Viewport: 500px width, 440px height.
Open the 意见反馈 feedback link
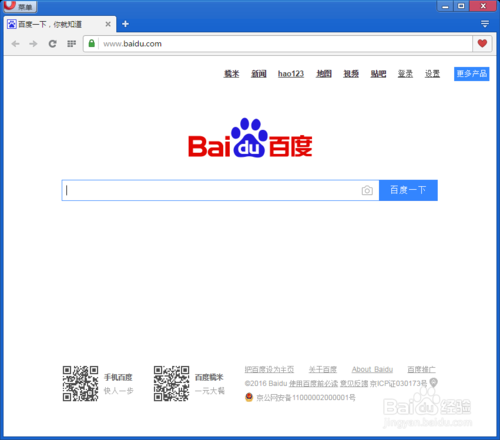coord(354,384)
